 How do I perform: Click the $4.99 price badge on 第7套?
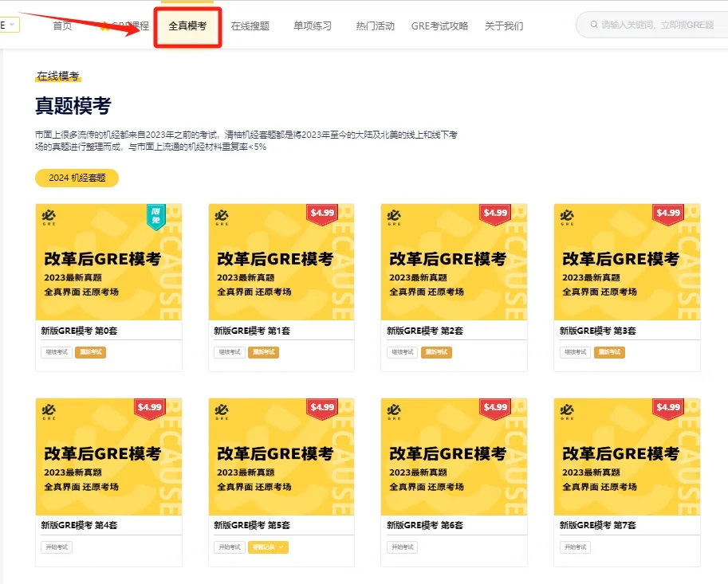pos(668,408)
